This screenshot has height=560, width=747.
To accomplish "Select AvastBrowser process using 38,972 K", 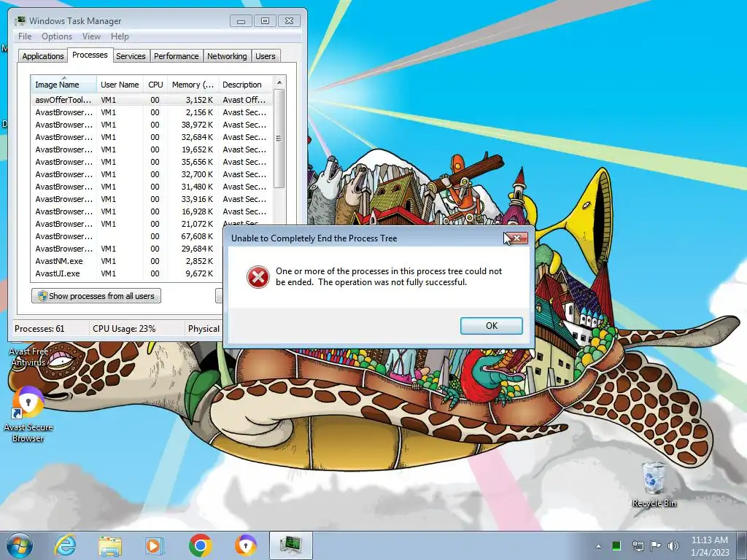I will (152, 125).
